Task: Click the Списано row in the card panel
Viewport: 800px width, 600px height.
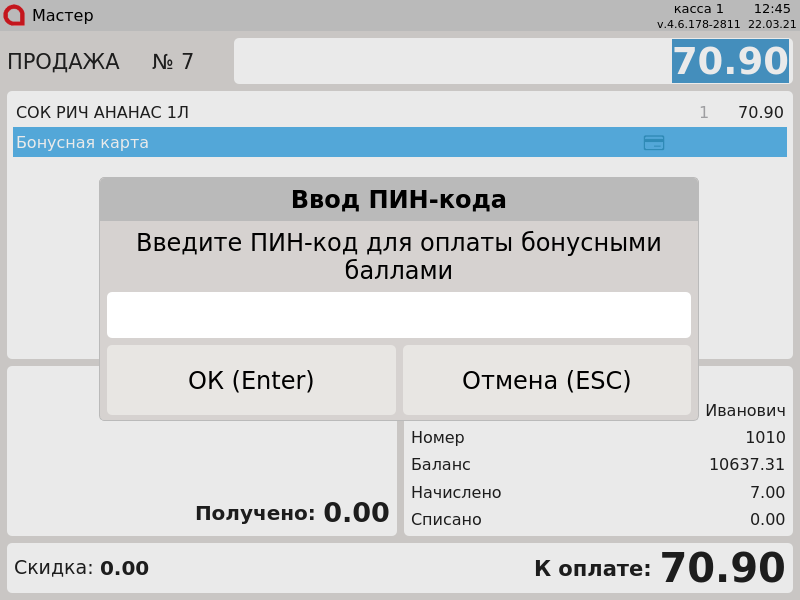Action: pos(597,520)
